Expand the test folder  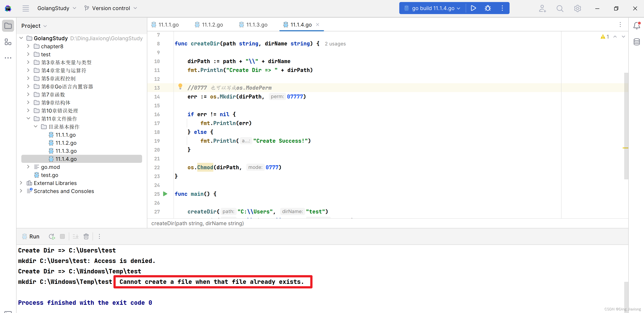28,54
